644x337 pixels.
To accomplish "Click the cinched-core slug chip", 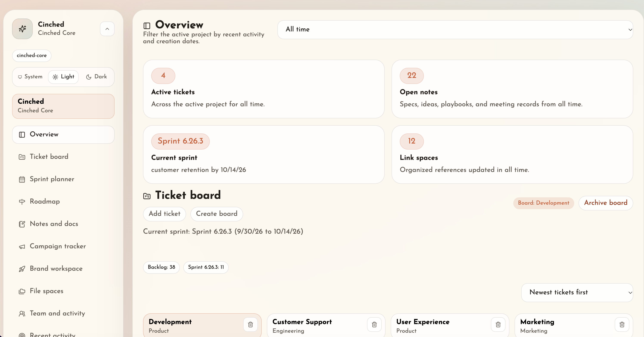I will pyautogui.click(x=32, y=56).
